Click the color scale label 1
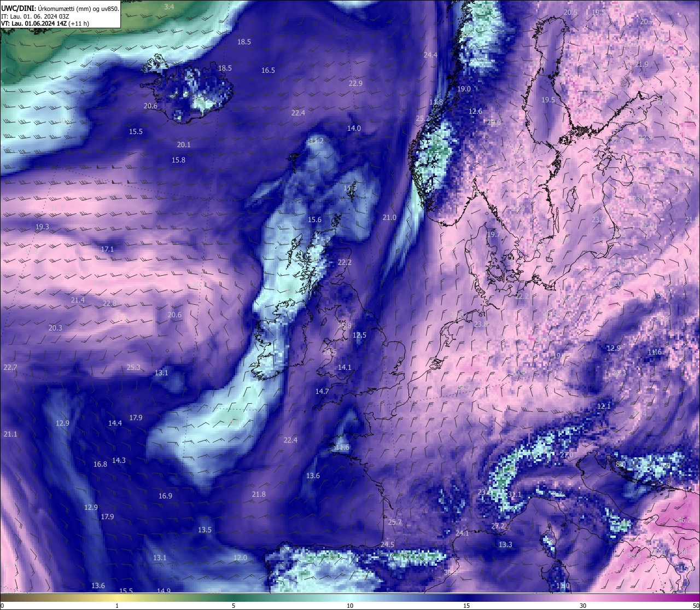 (x=117, y=606)
